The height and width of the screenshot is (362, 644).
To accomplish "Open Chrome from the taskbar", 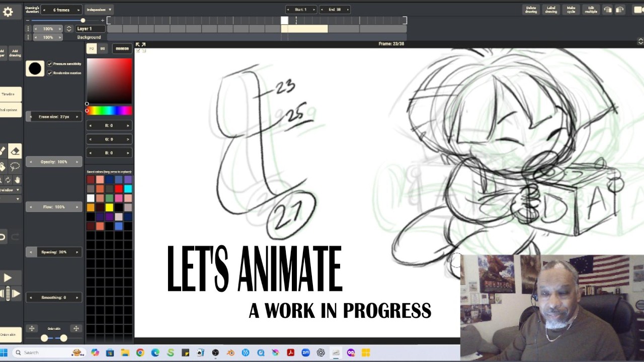I will tap(140, 352).
